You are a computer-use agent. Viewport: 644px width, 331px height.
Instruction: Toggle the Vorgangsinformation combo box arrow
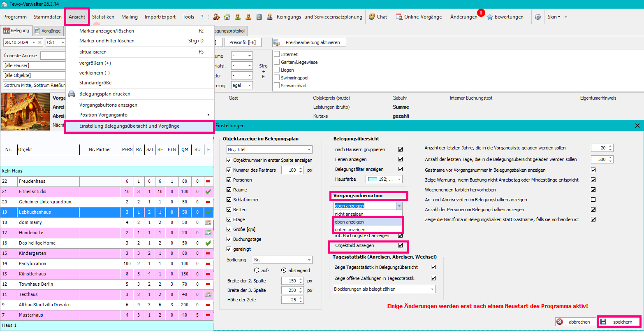[x=398, y=206]
